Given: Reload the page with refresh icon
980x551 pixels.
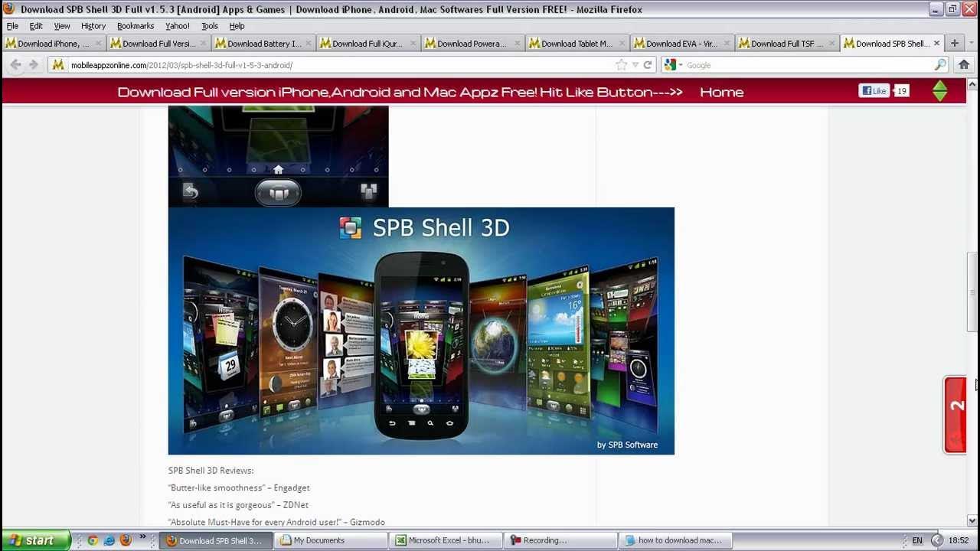Looking at the screenshot, I should pyautogui.click(x=648, y=65).
